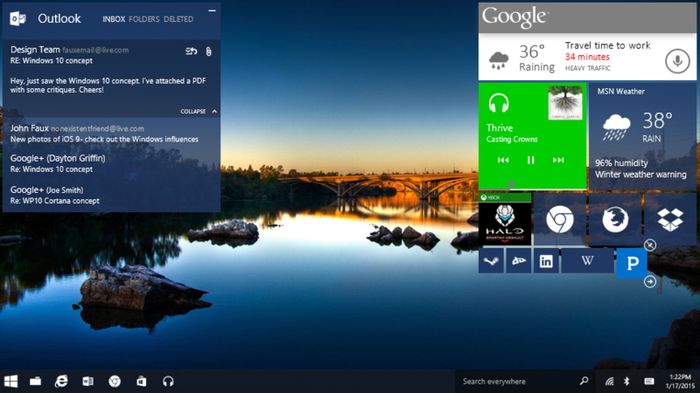The image size is (700, 393).
Task: Open the touch keyboard tray icon
Action: coord(649,381)
